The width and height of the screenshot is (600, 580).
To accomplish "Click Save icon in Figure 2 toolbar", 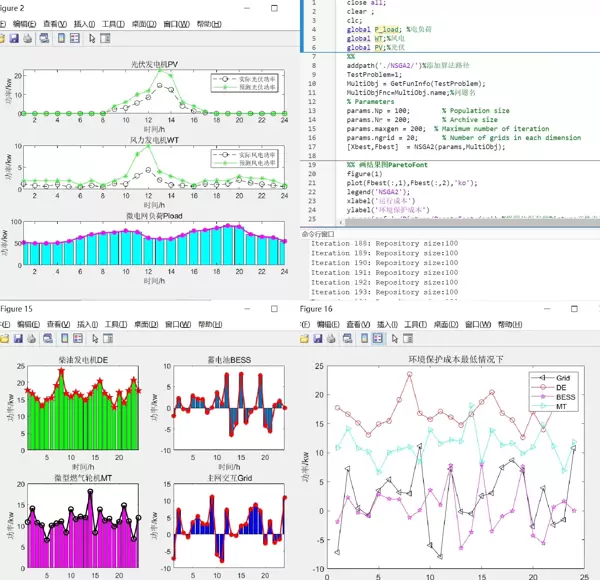I will point(14,39).
